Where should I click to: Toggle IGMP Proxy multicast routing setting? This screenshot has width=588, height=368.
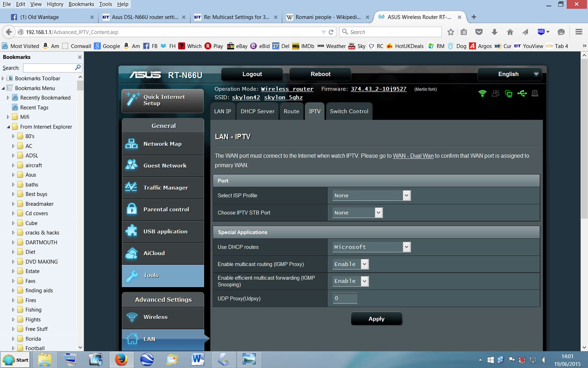[350, 264]
